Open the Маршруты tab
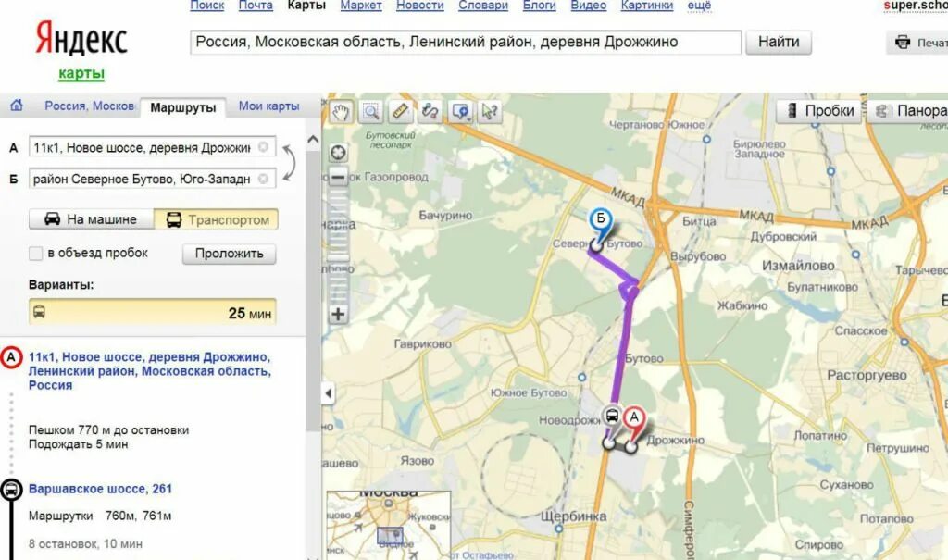Viewport: 948px width, 560px height. click(182, 107)
